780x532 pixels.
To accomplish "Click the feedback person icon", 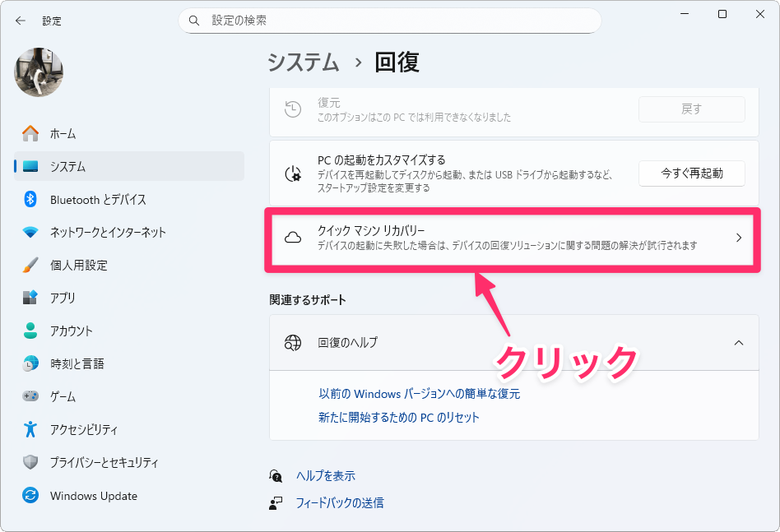I will coord(276,503).
